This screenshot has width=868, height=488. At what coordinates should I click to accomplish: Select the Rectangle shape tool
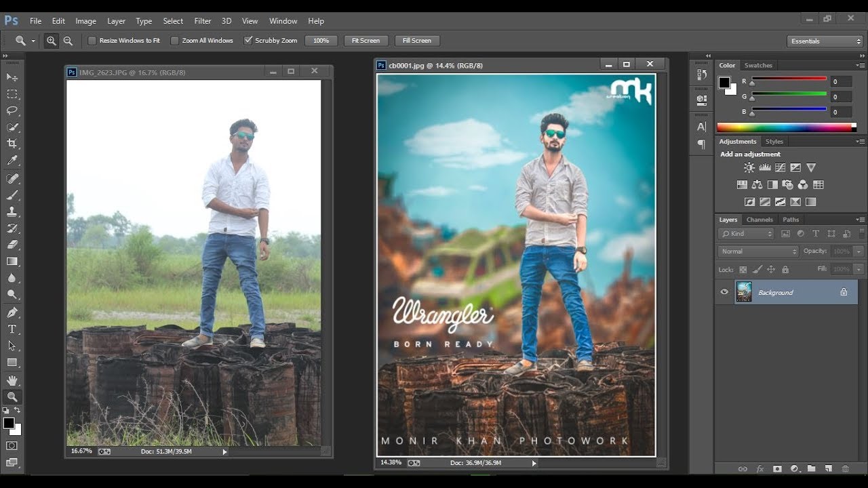[12, 363]
